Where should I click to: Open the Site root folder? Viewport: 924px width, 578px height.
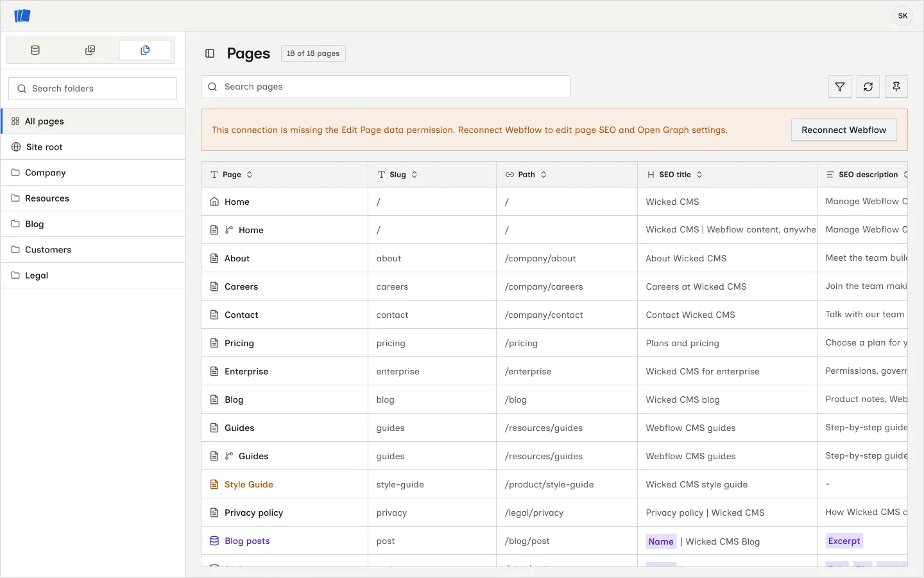pos(93,147)
